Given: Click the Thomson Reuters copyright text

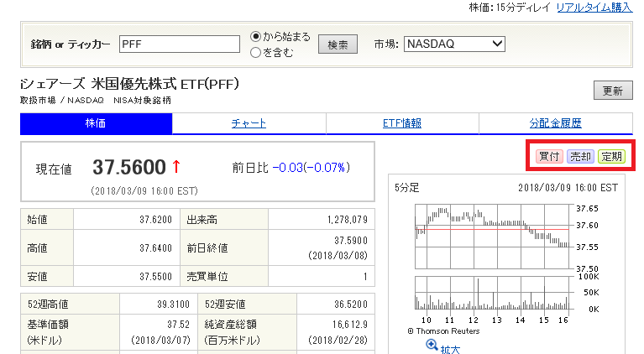Looking at the screenshot, I should point(443,331).
